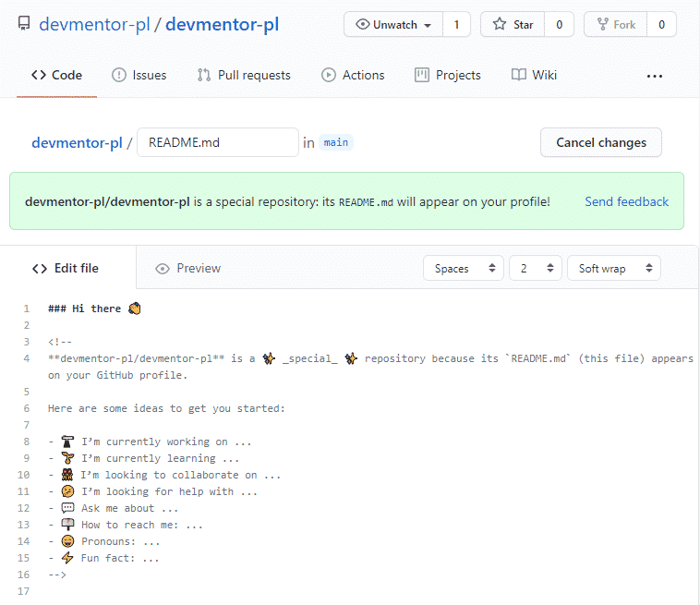Image resolution: width=700 pixels, height=605 pixels.
Task: Open the Wiki tab
Action: click(534, 75)
